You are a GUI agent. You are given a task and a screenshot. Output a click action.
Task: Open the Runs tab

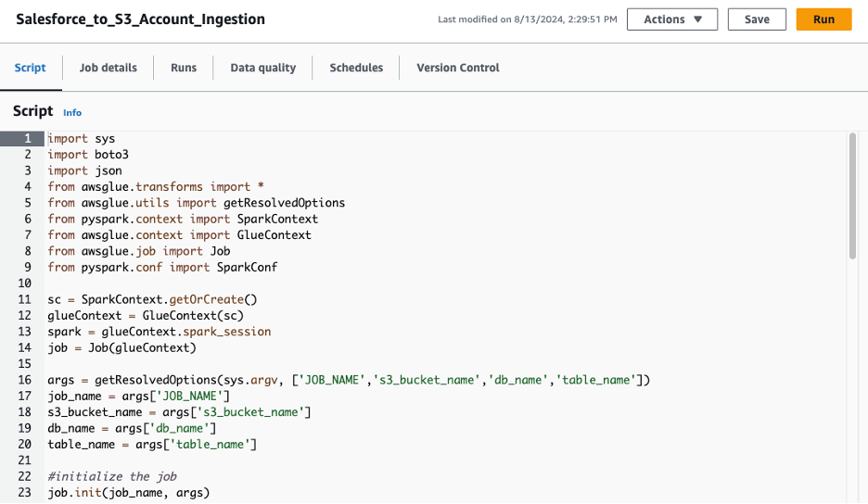click(x=184, y=68)
